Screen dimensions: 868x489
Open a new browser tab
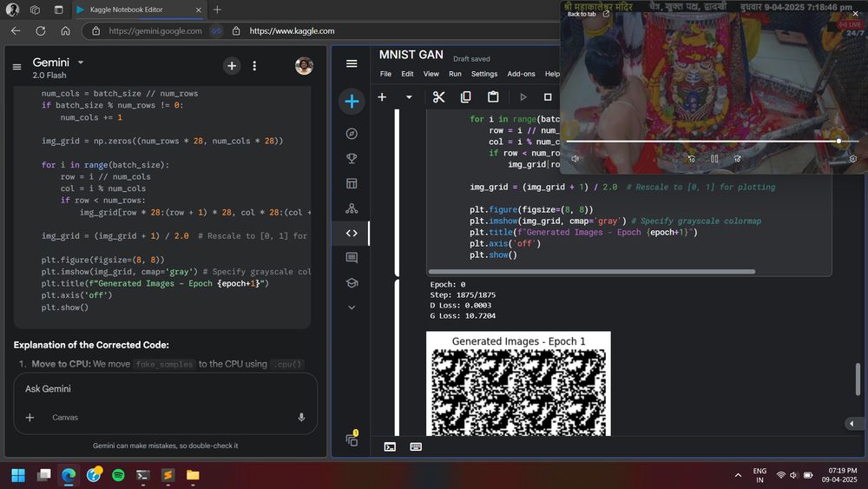click(x=217, y=10)
